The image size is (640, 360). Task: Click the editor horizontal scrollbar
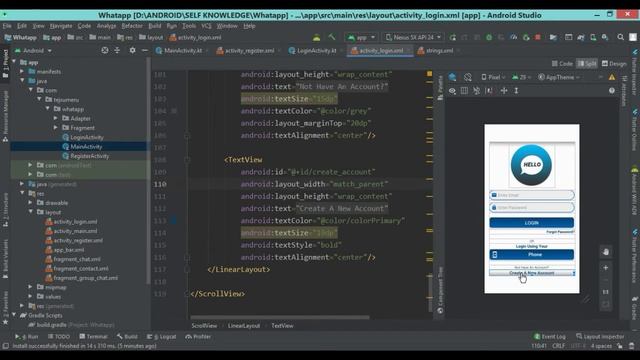pos(280,317)
